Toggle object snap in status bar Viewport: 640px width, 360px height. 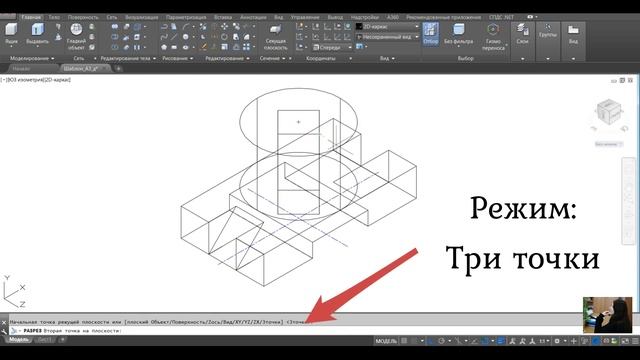(485, 341)
